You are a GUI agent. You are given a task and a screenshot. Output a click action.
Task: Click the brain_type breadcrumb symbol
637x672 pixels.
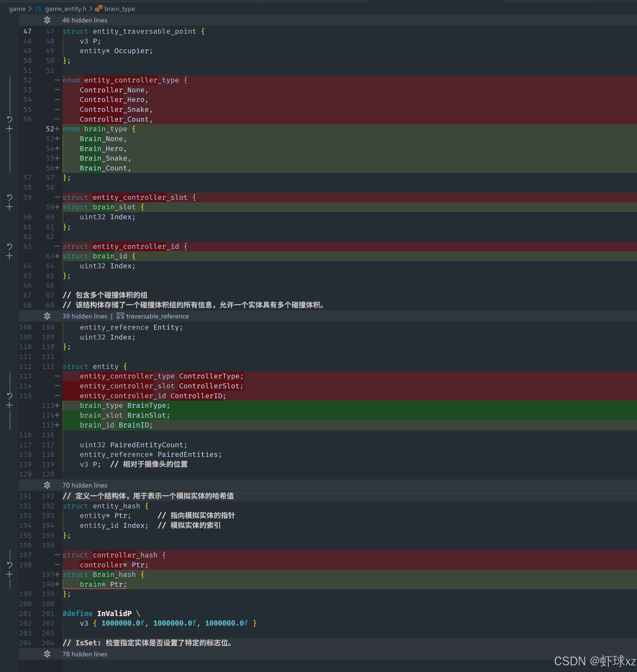(x=119, y=9)
